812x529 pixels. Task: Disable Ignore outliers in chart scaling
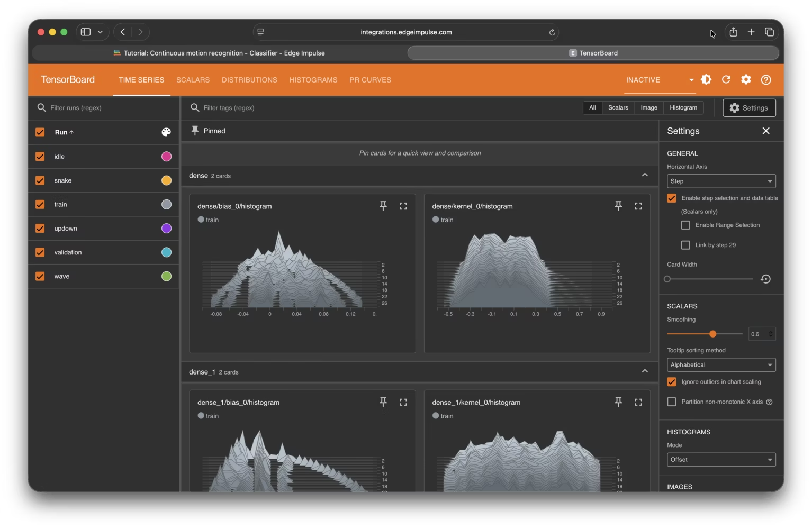coord(672,381)
